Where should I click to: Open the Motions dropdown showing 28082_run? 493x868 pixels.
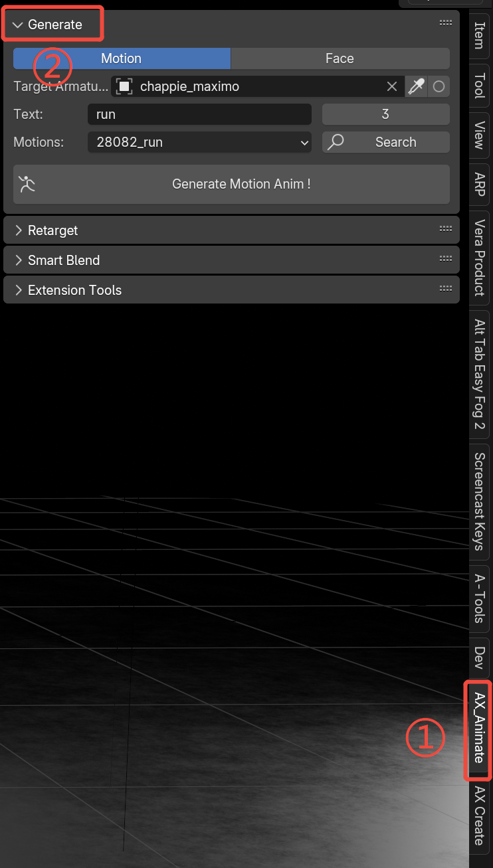(199, 142)
